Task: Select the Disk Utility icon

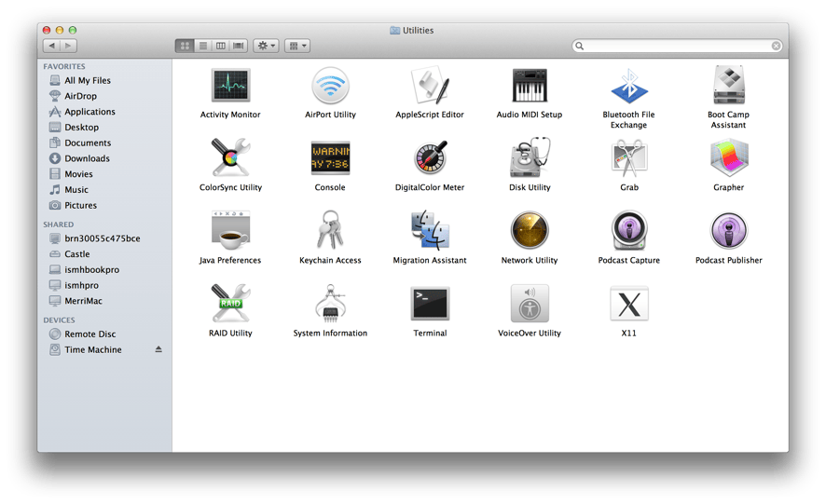Action: tap(530, 157)
